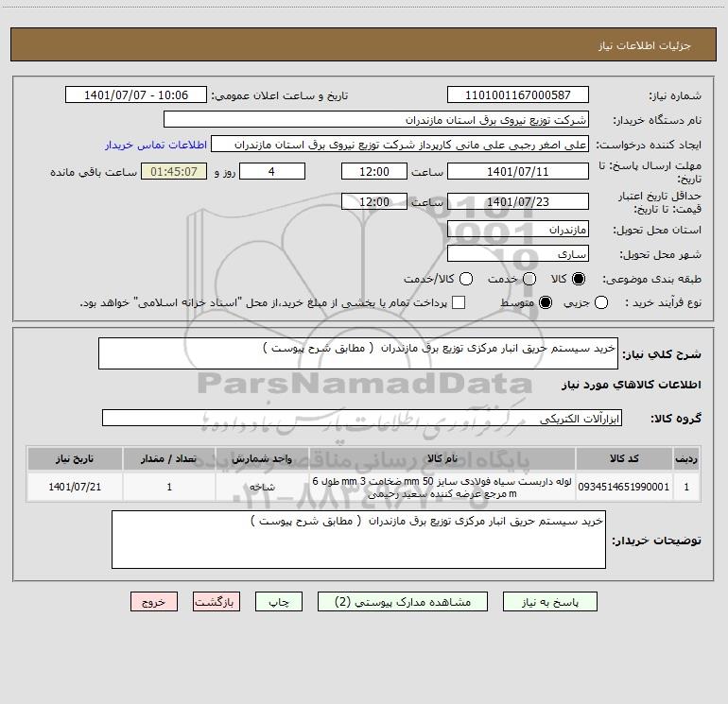The image size is (728, 704).
Task: Click the توضیحات خریدار text area
Action: (x=358, y=540)
